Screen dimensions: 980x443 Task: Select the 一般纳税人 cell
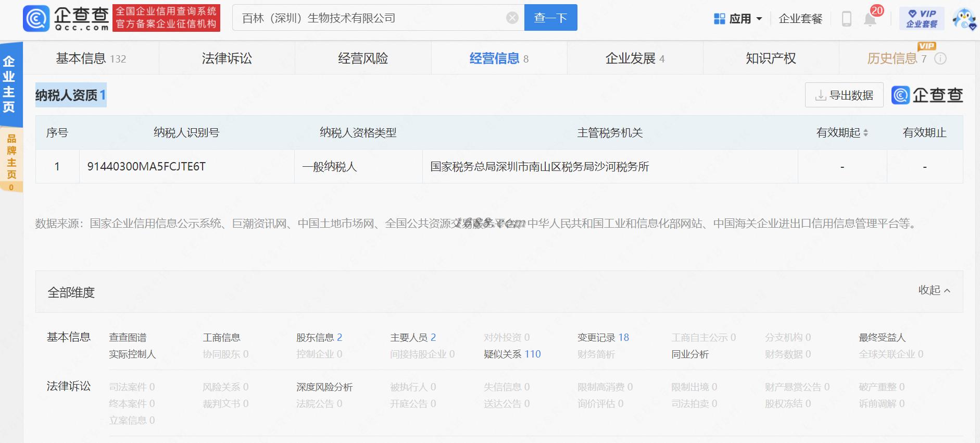358,167
